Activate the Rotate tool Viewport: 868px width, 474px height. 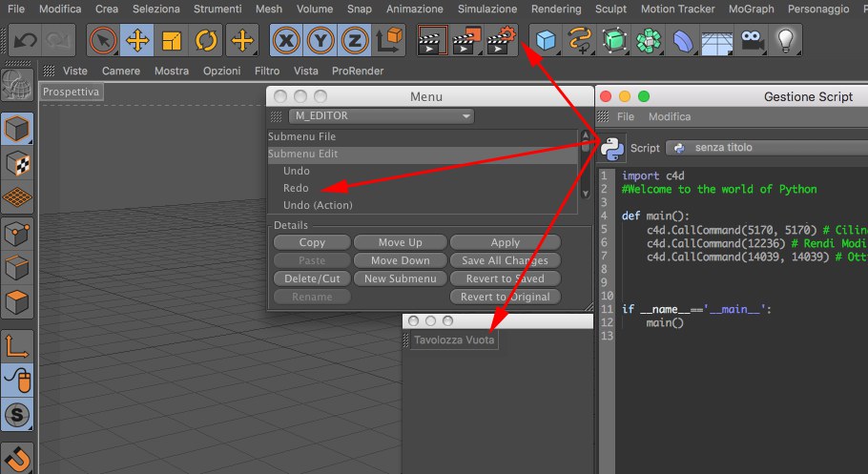pyautogui.click(x=206, y=40)
